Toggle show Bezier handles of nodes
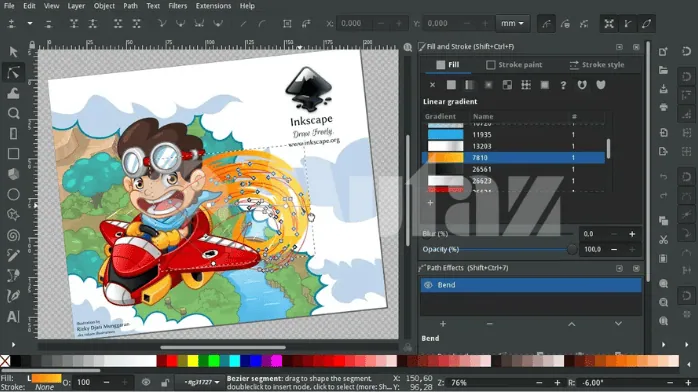 click(628, 24)
